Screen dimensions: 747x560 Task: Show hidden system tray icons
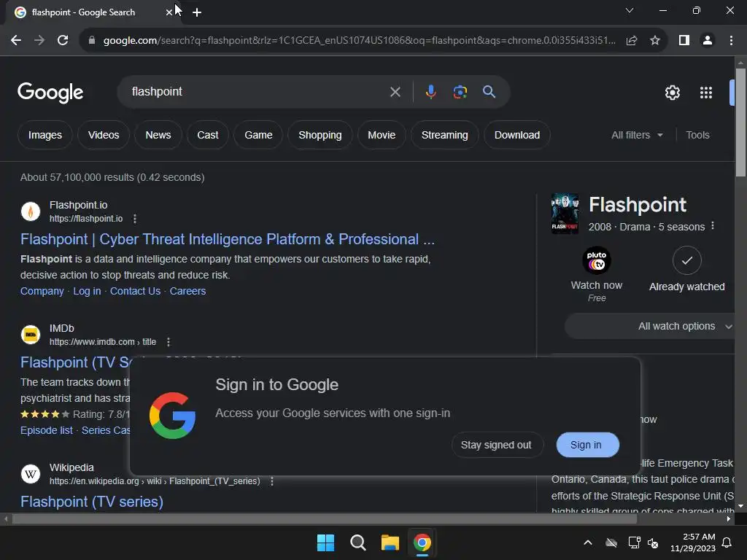pyautogui.click(x=588, y=542)
